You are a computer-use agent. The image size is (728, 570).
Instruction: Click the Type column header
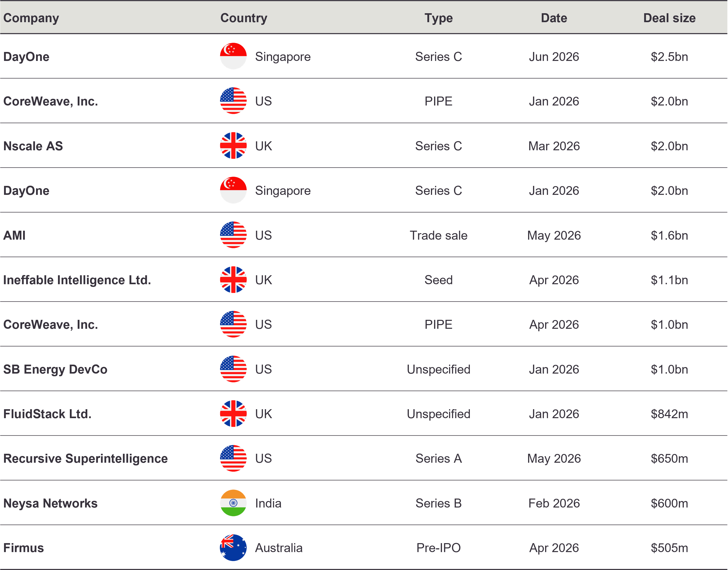pyautogui.click(x=439, y=18)
